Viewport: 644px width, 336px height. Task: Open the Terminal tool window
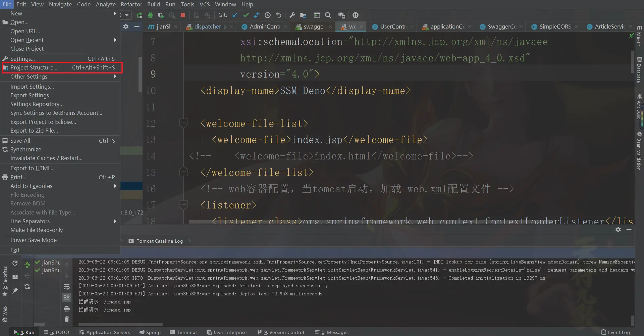tap(183, 332)
